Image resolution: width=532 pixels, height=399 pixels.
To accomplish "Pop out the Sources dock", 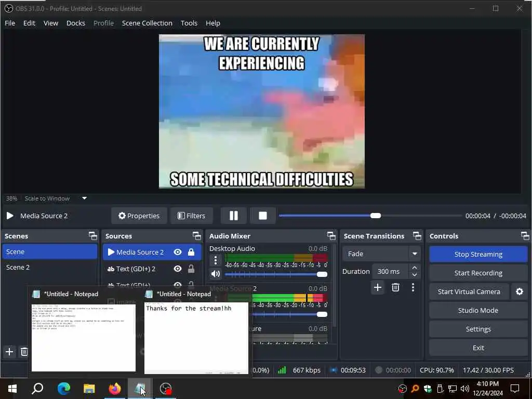I will click(x=197, y=236).
